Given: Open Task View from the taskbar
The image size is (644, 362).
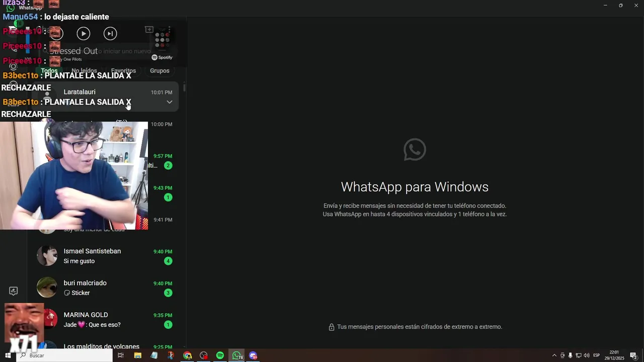Looking at the screenshot, I should (121, 355).
